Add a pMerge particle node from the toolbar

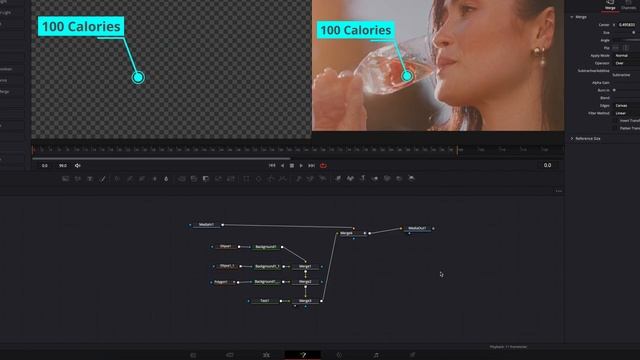coord(311,179)
